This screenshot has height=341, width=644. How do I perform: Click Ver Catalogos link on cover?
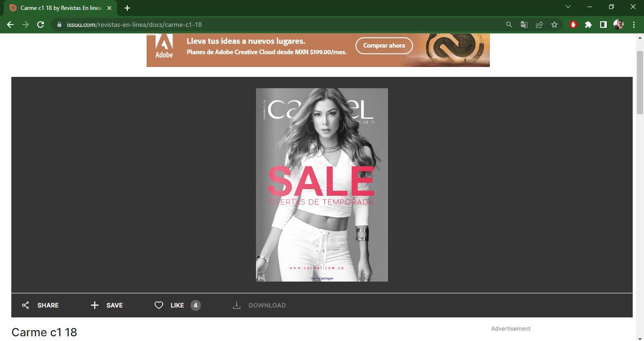pyautogui.click(x=322, y=278)
